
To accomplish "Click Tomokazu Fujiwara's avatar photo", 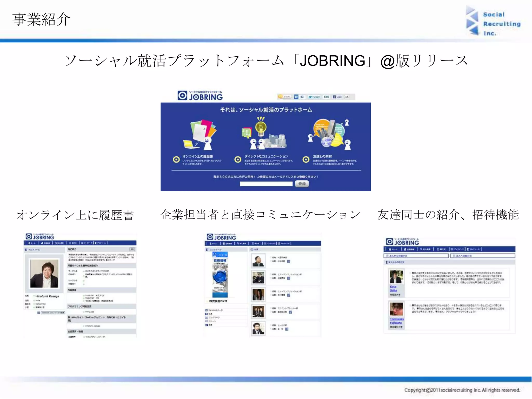I will 396,309.
